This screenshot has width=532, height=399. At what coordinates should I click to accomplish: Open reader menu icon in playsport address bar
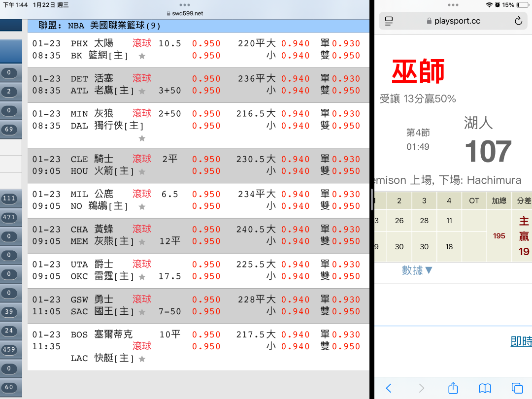click(389, 21)
